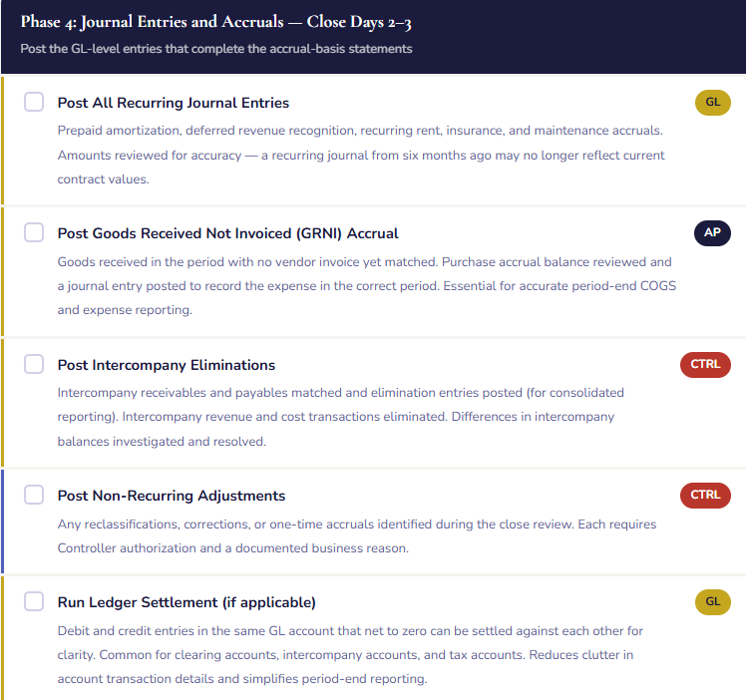The image size is (746, 700).
Task: Click the CTRL badge on Non-Recurring Adjustments
Action: (x=705, y=496)
